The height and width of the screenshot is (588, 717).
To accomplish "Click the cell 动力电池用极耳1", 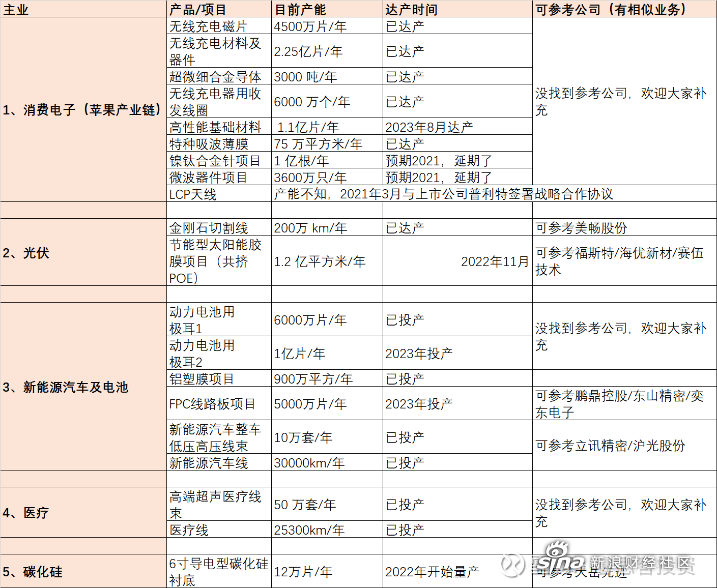I will click(219, 319).
